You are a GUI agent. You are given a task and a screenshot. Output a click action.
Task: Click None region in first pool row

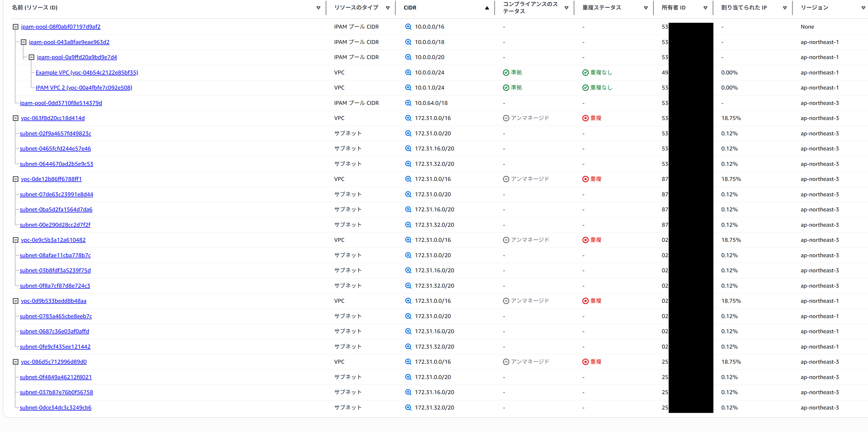point(807,27)
